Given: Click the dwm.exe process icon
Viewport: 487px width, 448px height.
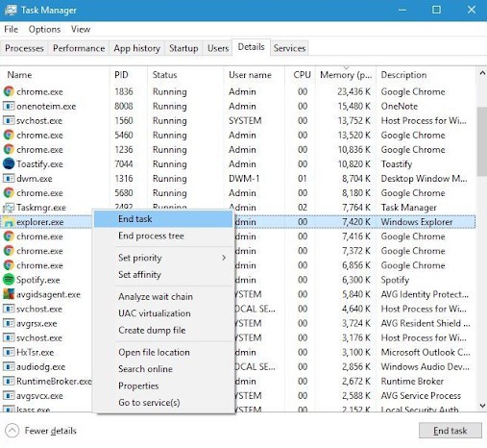Looking at the screenshot, I should click(x=9, y=178).
